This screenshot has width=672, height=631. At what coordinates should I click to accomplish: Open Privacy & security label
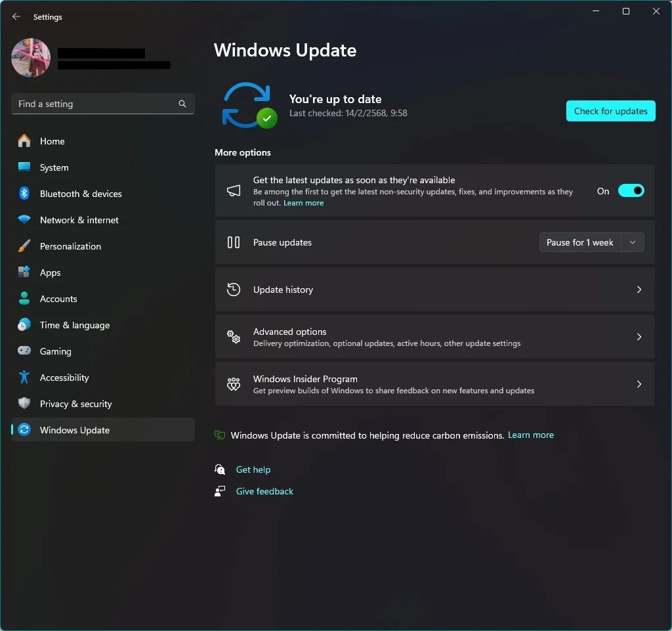pyautogui.click(x=76, y=404)
